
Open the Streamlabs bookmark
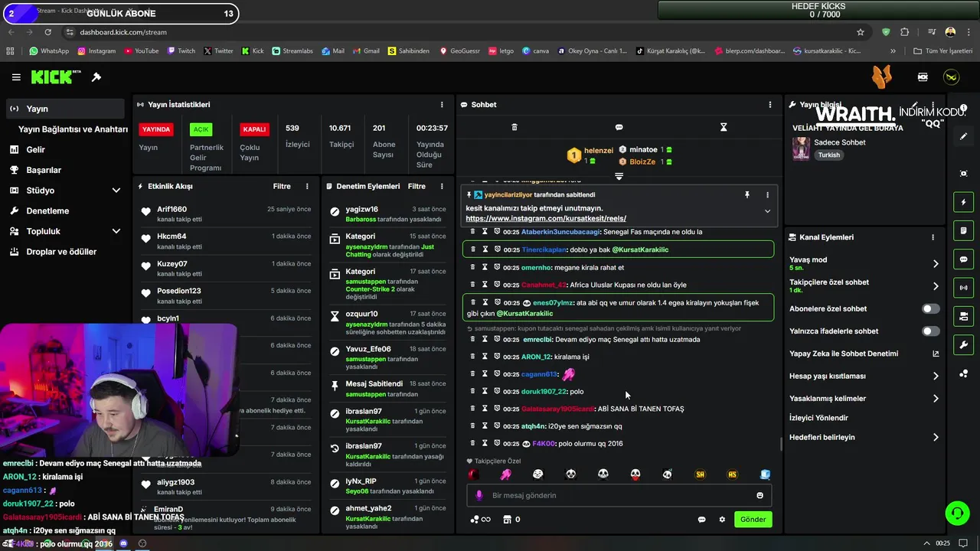pos(292,51)
